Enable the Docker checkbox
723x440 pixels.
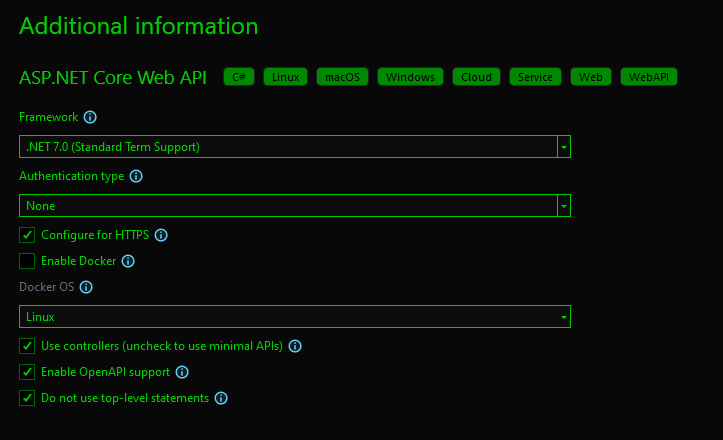[28, 261]
